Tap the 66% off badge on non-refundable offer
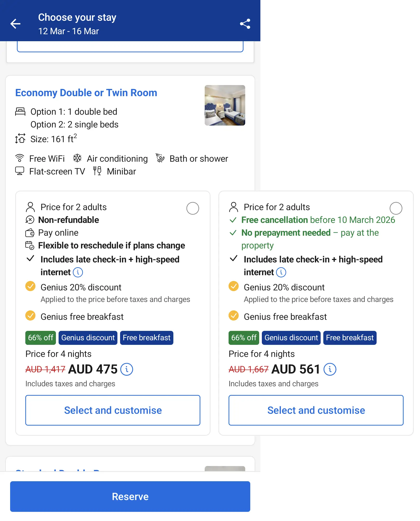This screenshot has width=420, height=521. click(x=41, y=338)
